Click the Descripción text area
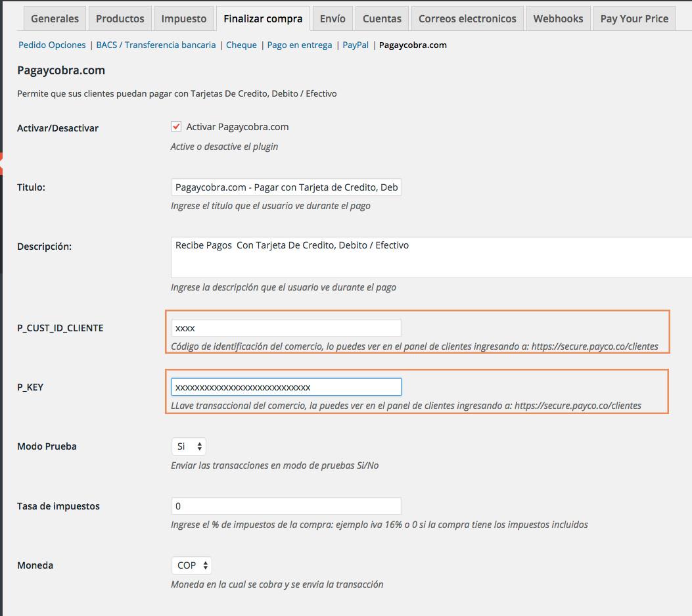The width and height of the screenshot is (692, 616). [x=432, y=258]
